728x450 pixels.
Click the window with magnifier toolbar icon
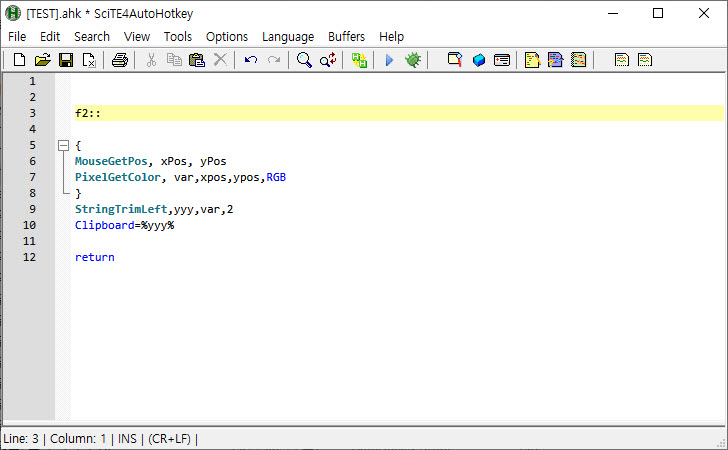455,60
